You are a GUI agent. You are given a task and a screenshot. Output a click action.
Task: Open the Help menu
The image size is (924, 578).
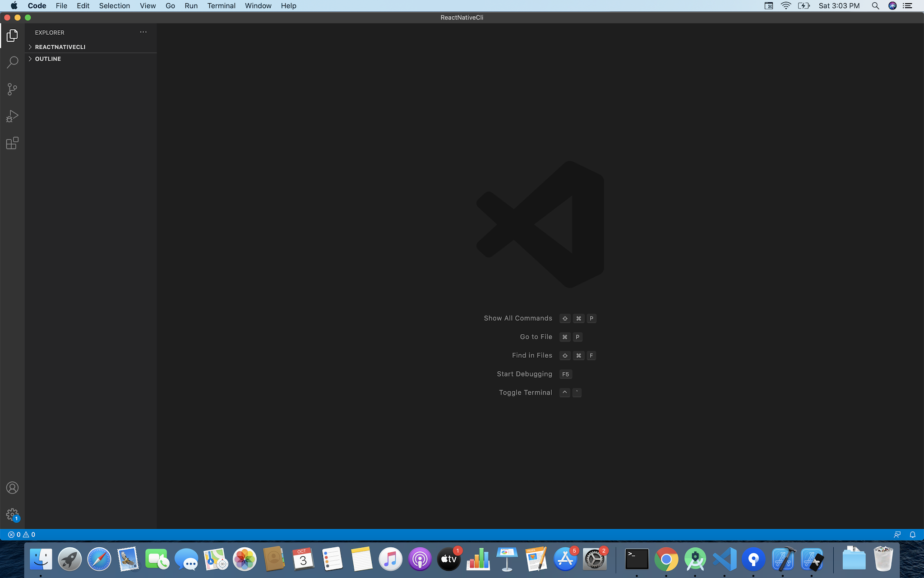point(288,6)
